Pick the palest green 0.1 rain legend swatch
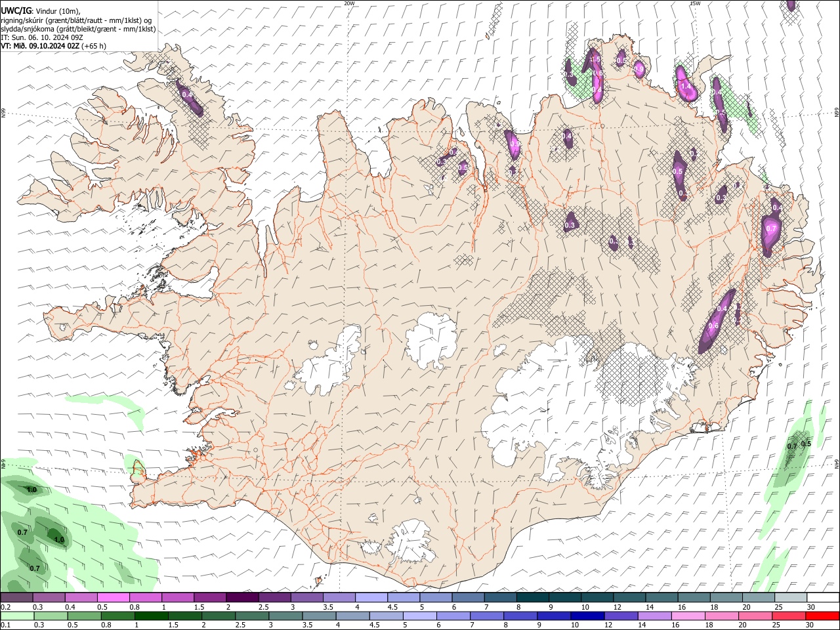The image size is (840, 630). point(17,616)
